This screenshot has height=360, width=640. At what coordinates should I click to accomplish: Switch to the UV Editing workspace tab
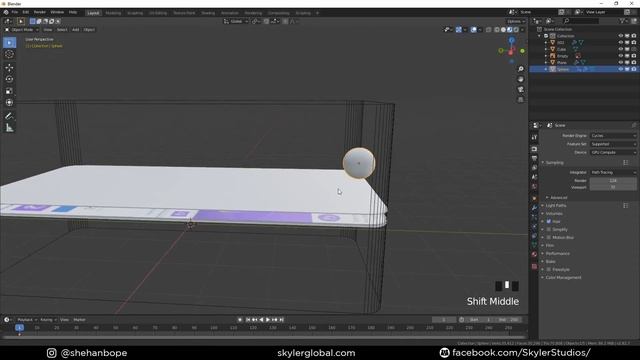click(x=158, y=13)
